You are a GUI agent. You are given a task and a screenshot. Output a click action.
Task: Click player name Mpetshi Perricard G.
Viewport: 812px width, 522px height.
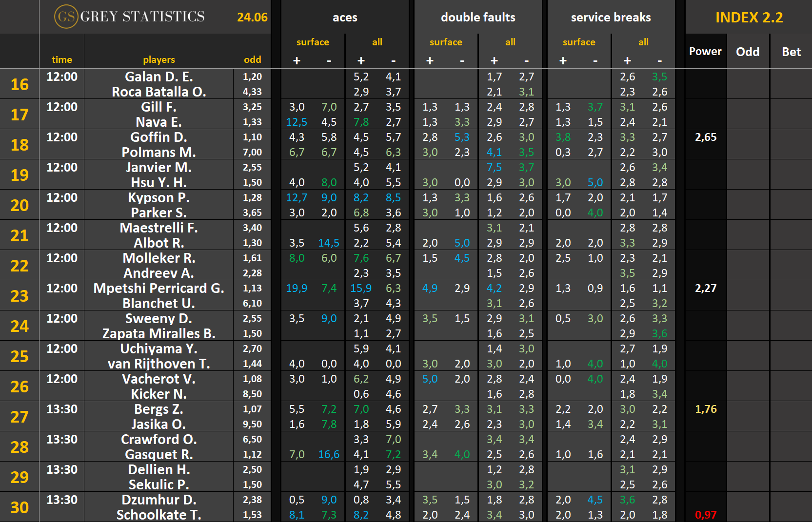point(158,288)
